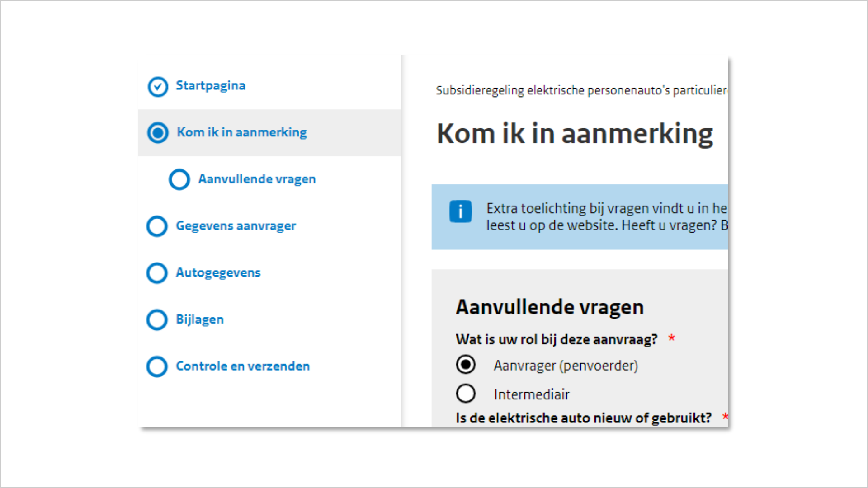Select the highlighted Kom ik in aanmerking step

point(241,132)
